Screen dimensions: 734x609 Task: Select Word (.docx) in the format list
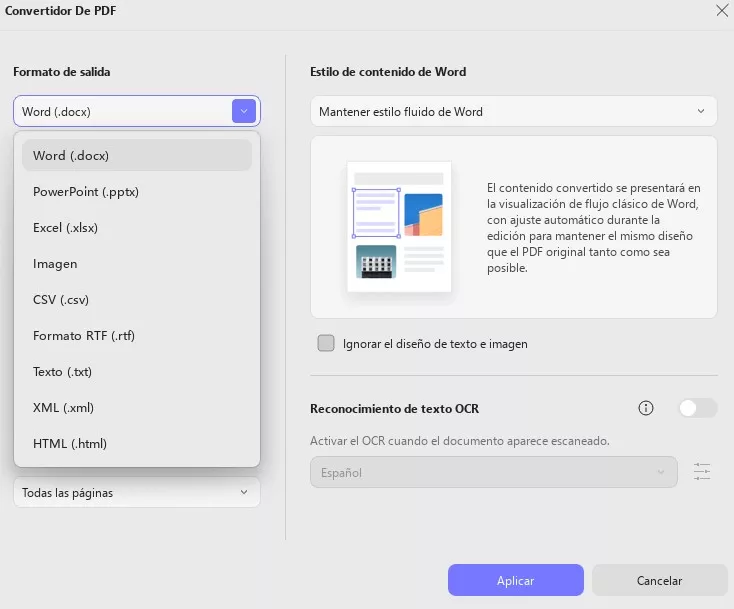137,155
